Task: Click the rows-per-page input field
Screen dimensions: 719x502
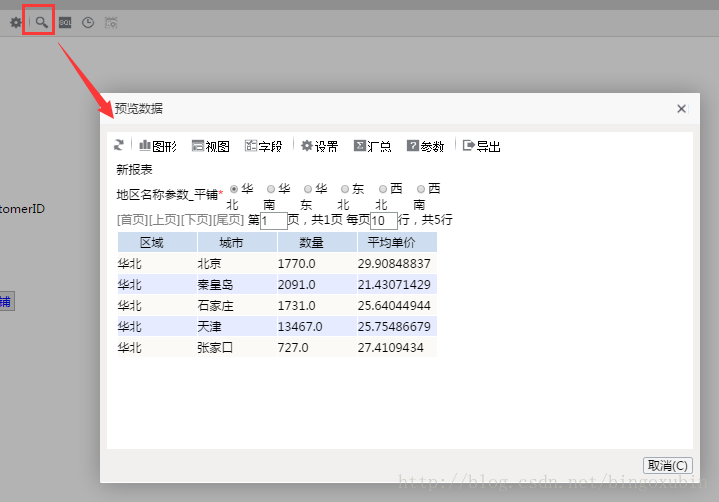Action: click(384, 221)
